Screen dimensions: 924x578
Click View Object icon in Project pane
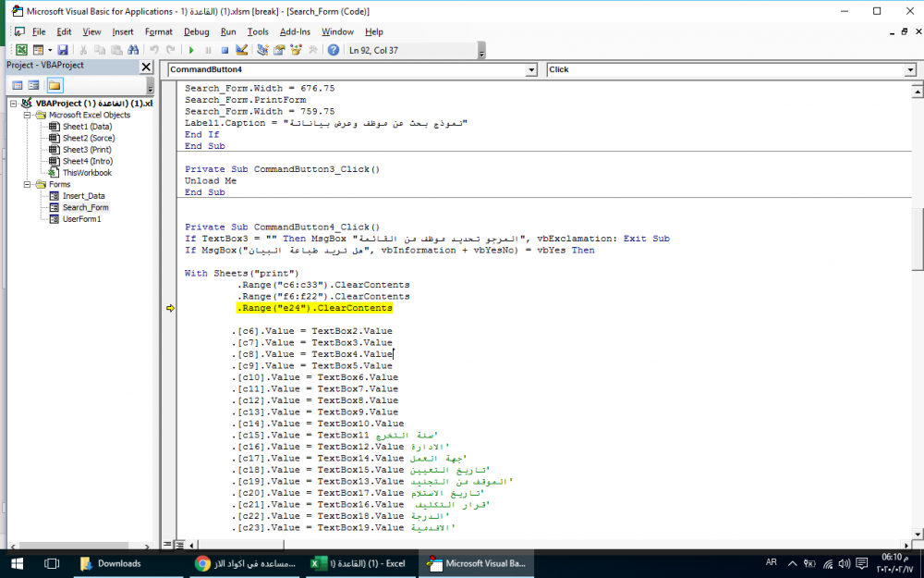coord(33,85)
